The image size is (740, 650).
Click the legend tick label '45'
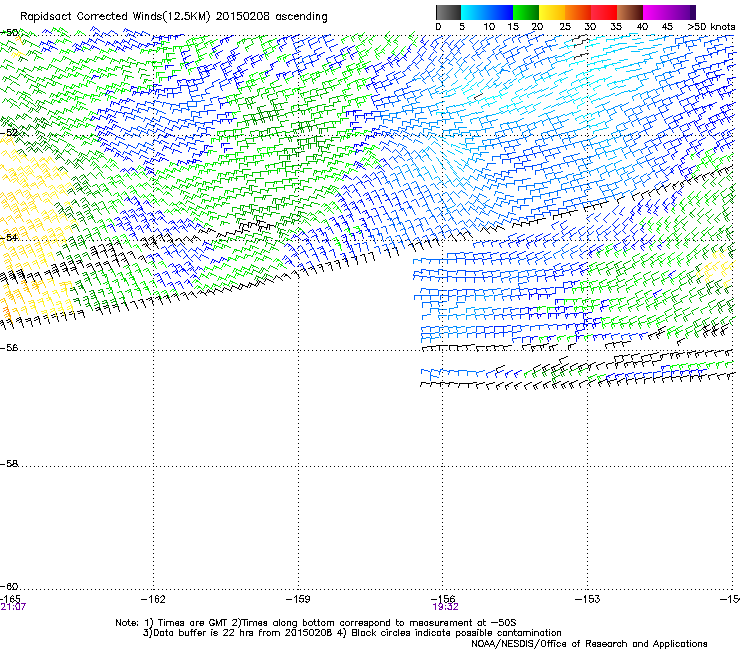click(667, 27)
